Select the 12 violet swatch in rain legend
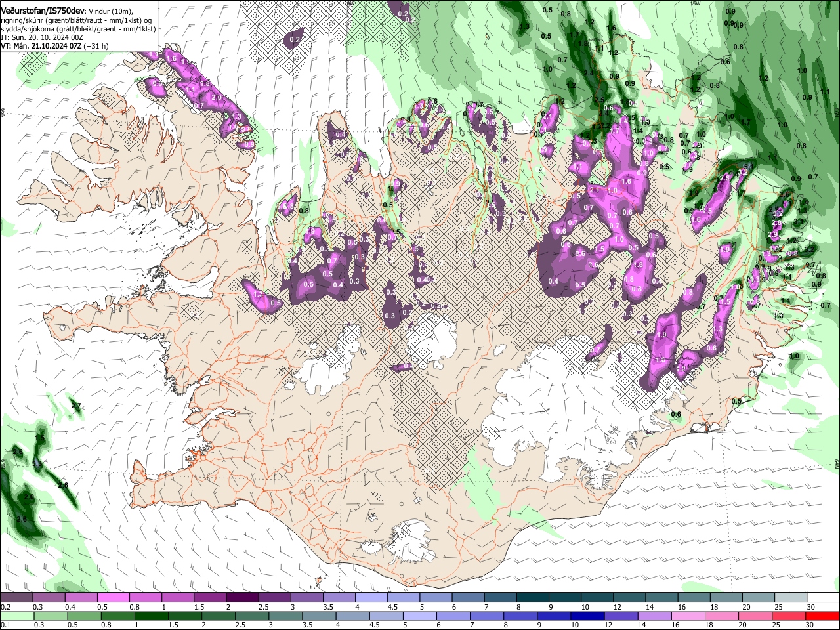Screen dimensions: 840x630 coord(621,616)
